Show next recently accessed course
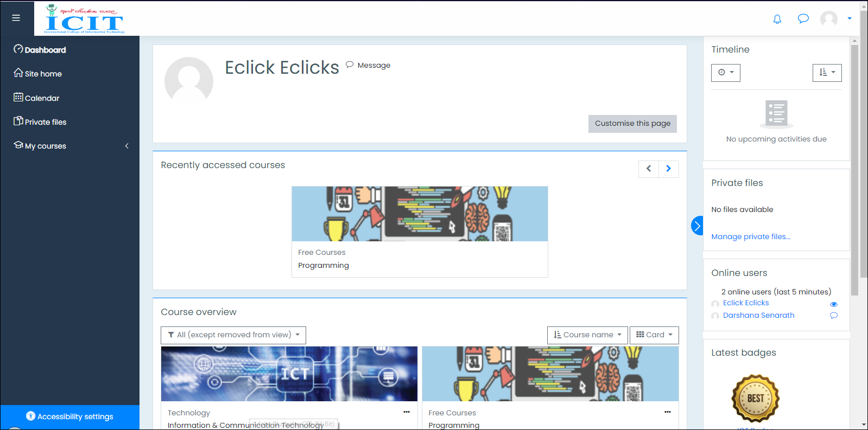The image size is (868, 430). tap(668, 169)
